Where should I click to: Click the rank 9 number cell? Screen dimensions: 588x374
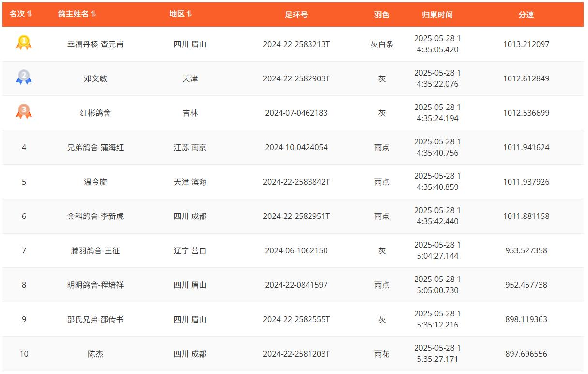[24, 319]
